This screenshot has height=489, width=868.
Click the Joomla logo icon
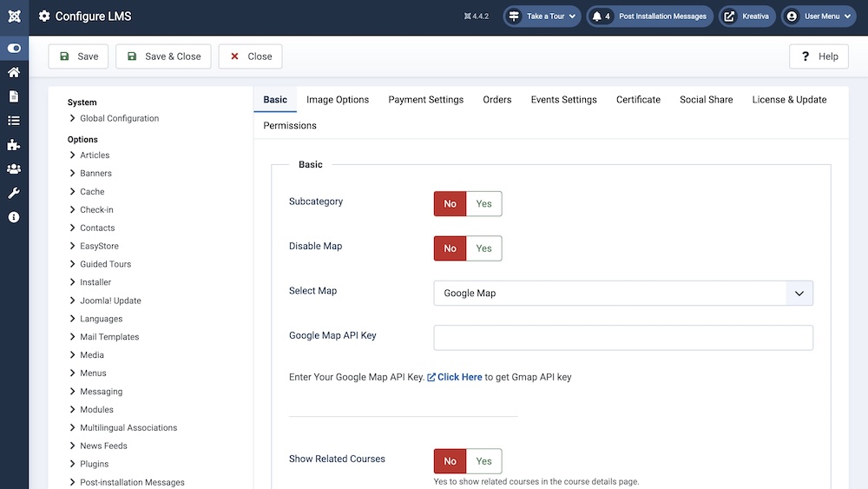[x=14, y=17]
